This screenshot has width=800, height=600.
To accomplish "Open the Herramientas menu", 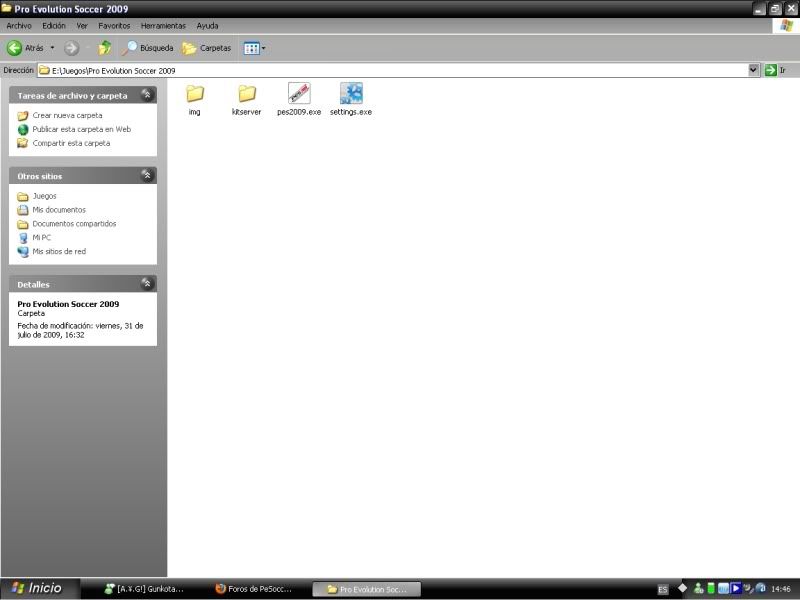I will [163, 26].
